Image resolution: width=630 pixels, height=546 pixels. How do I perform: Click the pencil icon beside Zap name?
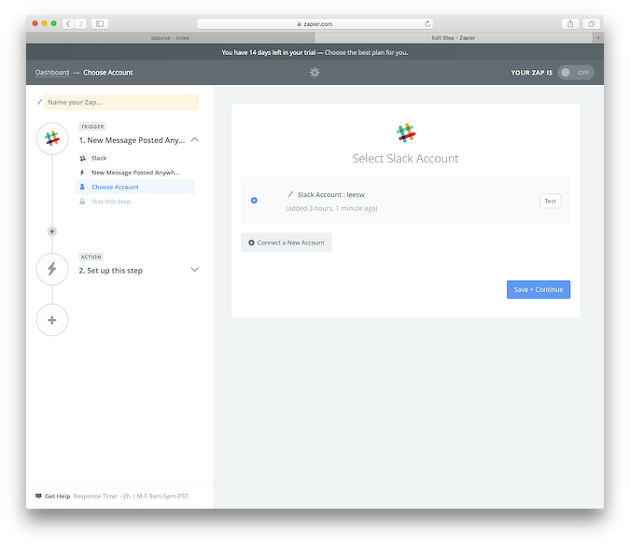tap(39, 102)
